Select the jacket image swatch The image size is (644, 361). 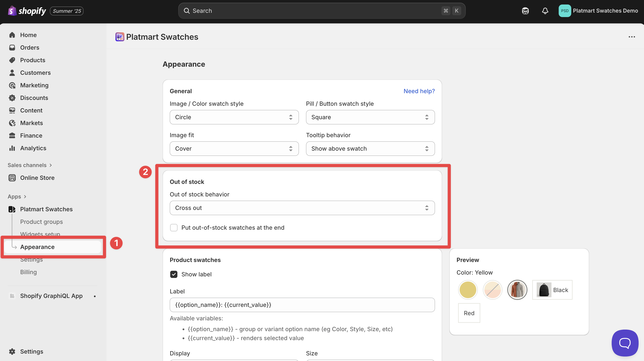(x=517, y=290)
